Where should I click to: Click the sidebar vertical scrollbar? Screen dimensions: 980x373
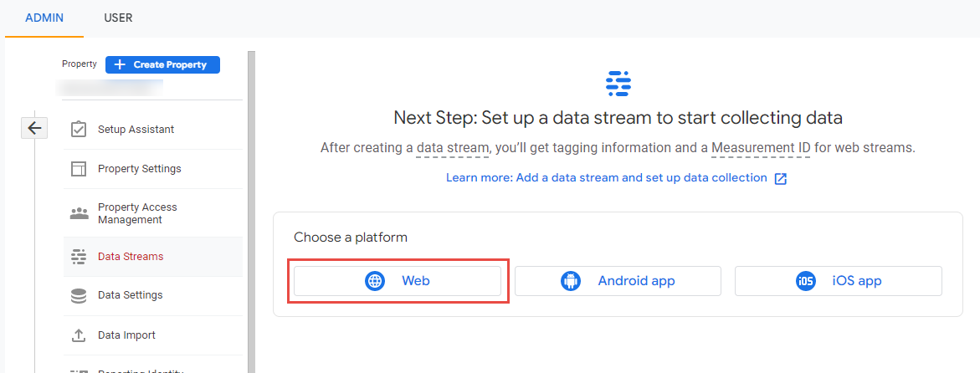tap(251, 209)
